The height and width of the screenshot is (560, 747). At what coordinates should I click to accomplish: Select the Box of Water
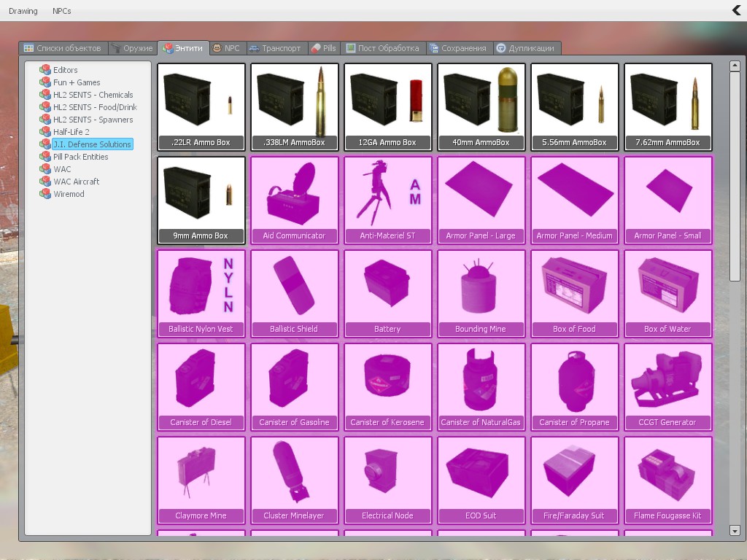click(x=668, y=294)
